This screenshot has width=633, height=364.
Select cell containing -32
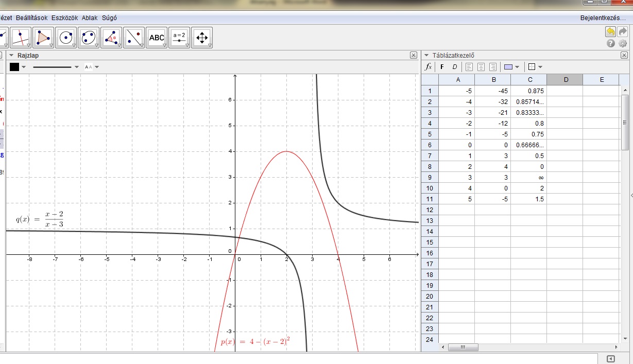tap(493, 101)
